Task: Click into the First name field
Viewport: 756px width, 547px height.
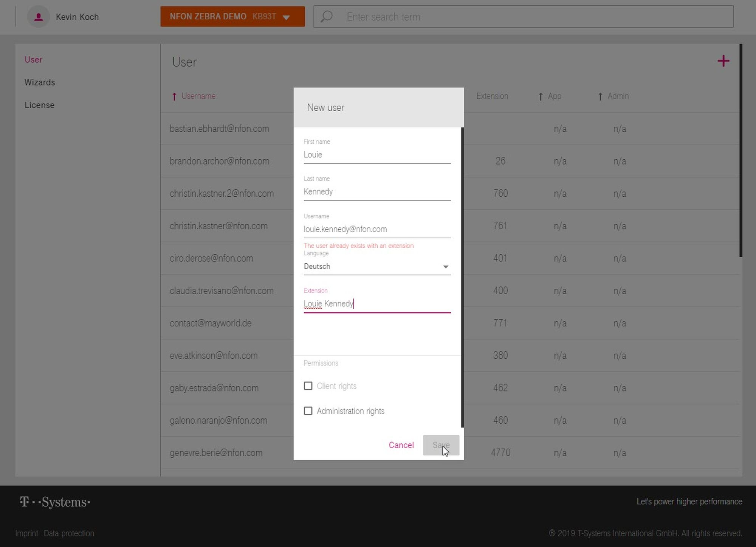Action: (x=377, y=155)
